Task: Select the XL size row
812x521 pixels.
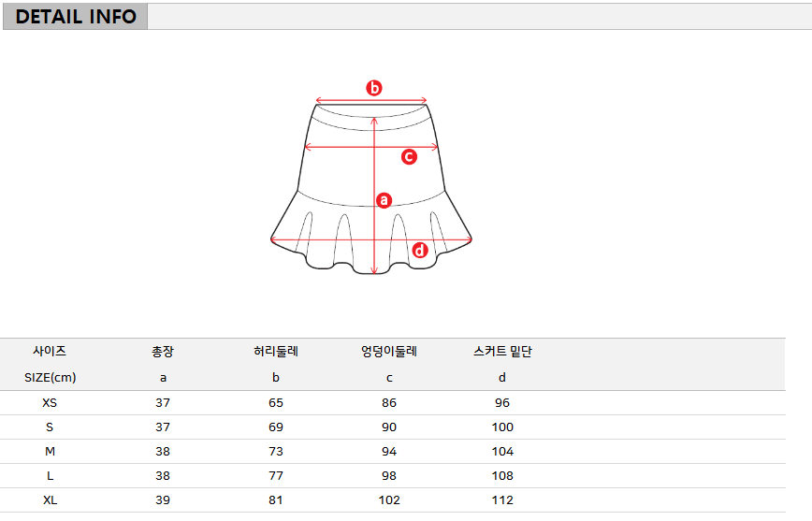Action: coord(50,500)
